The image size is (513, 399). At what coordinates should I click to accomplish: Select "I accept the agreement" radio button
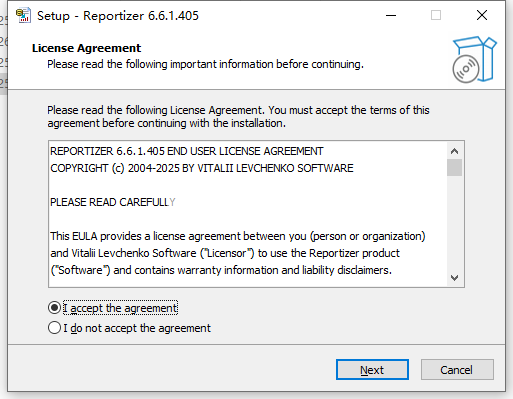click(x=54, y=308)
